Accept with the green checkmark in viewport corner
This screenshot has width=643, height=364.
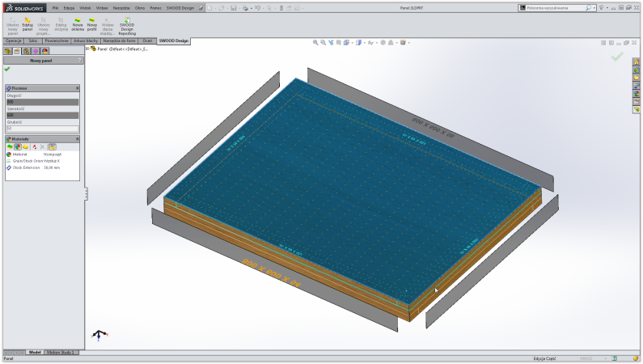click(617, 57)
